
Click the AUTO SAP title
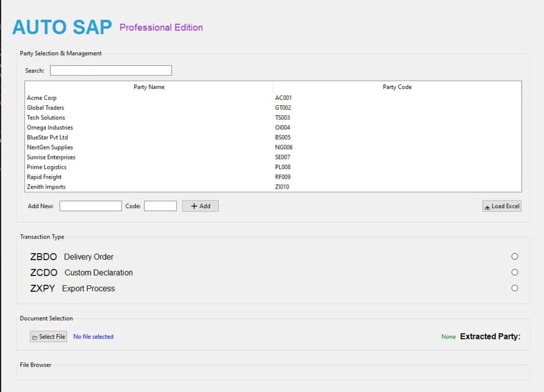(62, 27)
